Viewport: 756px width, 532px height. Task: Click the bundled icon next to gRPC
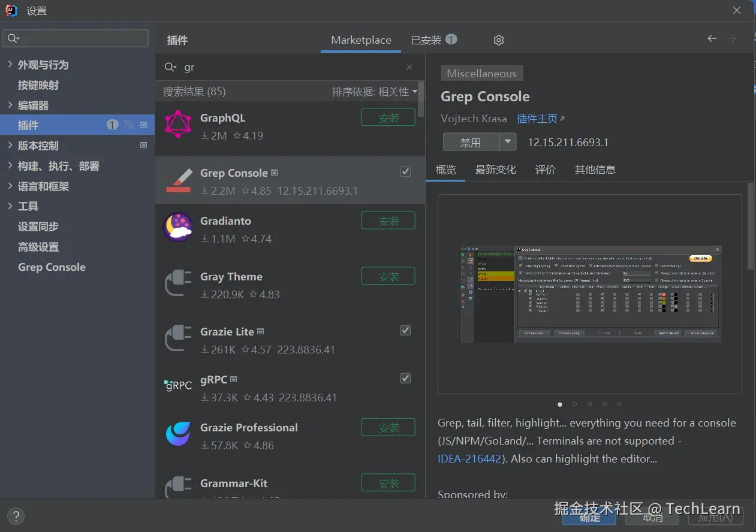point(234,379)
